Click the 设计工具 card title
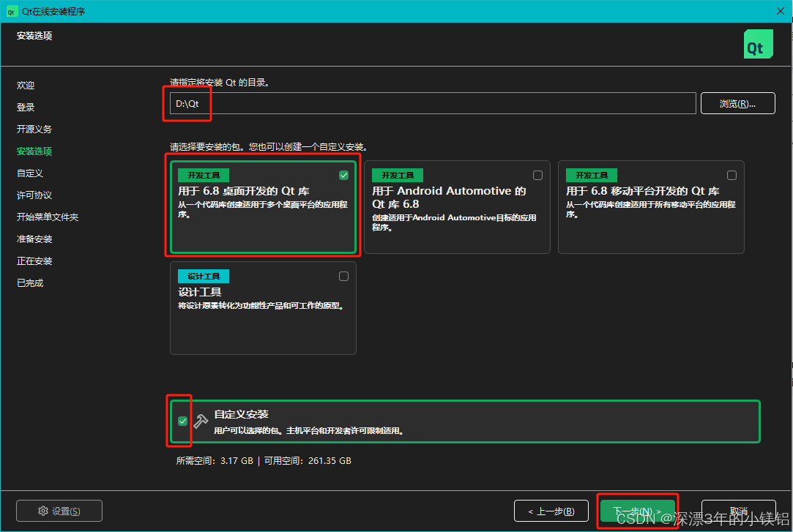The height and width of the screenshot is (532, 793). (x=200, y=292)
